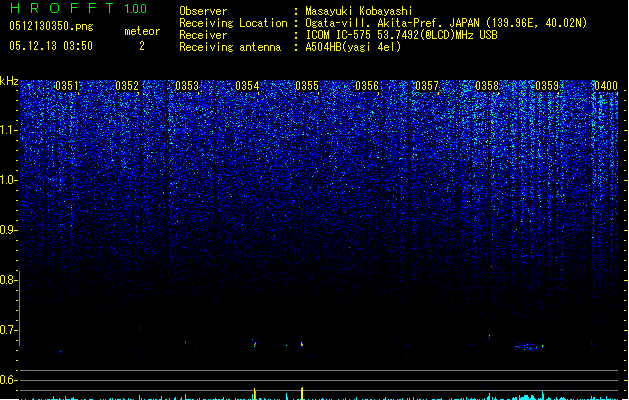Click the 0.9 kHz axis label
The height and width of the screenshot is (400, 629).
coord(8,230)
